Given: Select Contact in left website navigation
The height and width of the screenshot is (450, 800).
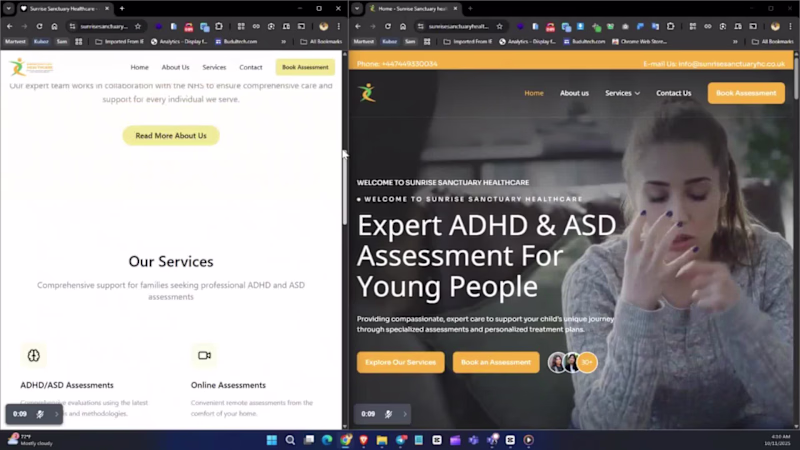Looking at the screenshot, I should [251, 67].
